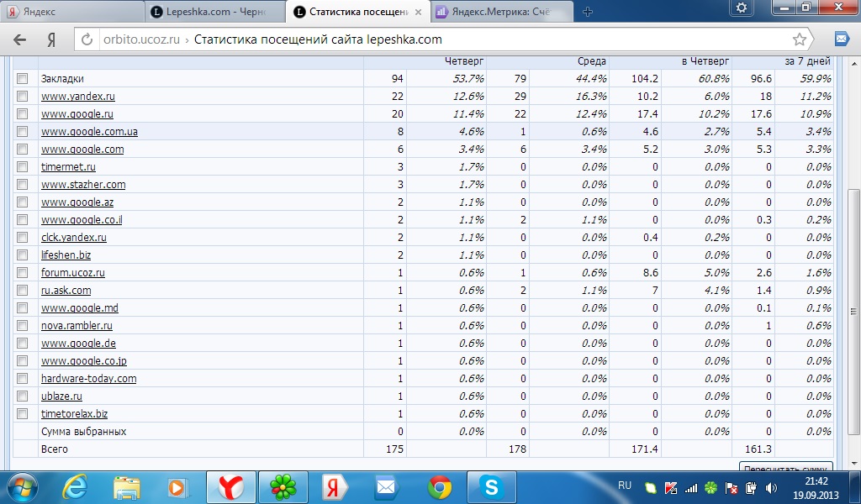Click the Action Center flag tray icon

click(731, 487)
